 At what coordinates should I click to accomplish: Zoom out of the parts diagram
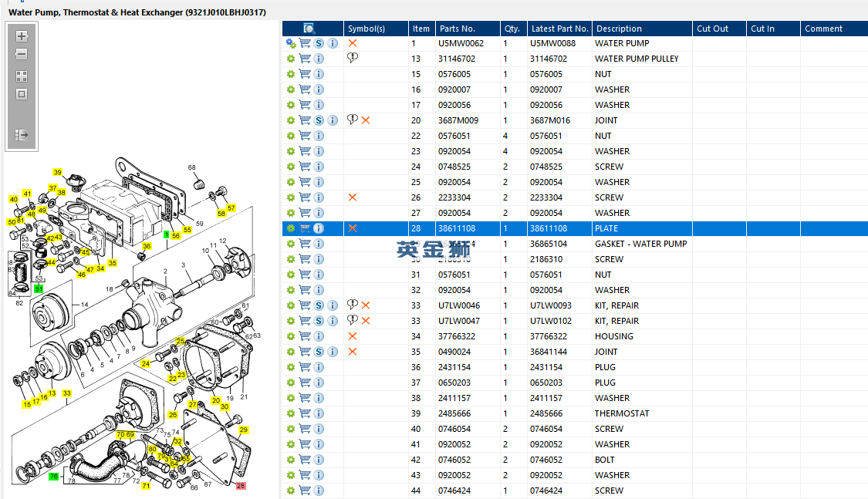(x=22, y=54)
